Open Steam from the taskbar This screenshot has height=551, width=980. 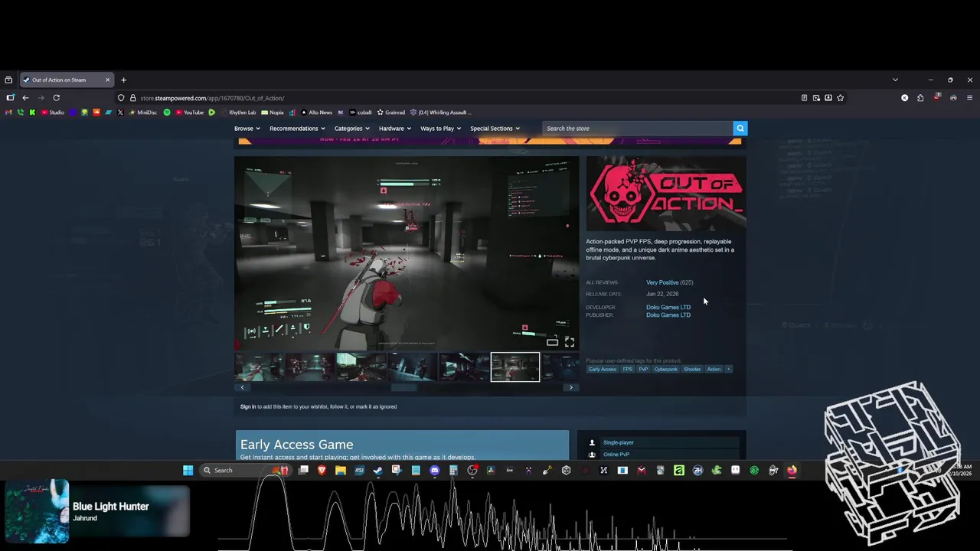(x=377, y=470)
